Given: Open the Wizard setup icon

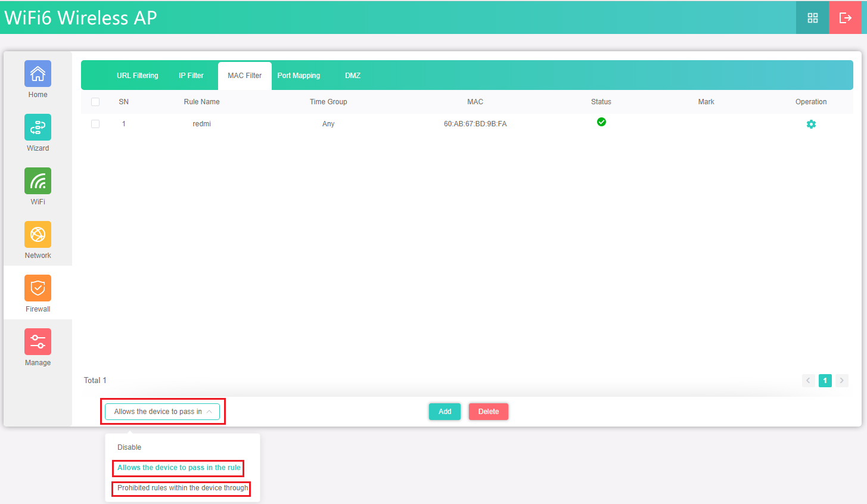Looking at the screenshot, I should point(38,127).
